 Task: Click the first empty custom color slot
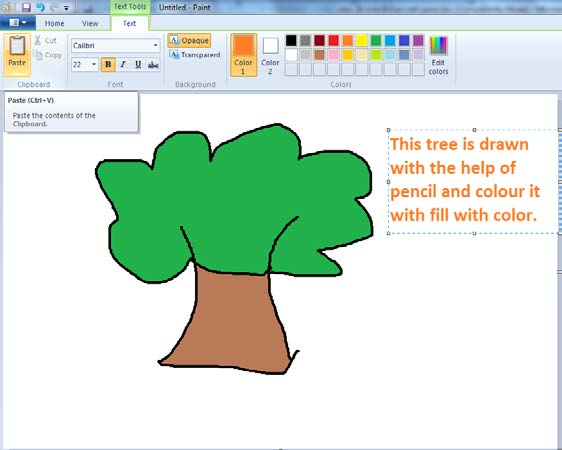point(291,69)
